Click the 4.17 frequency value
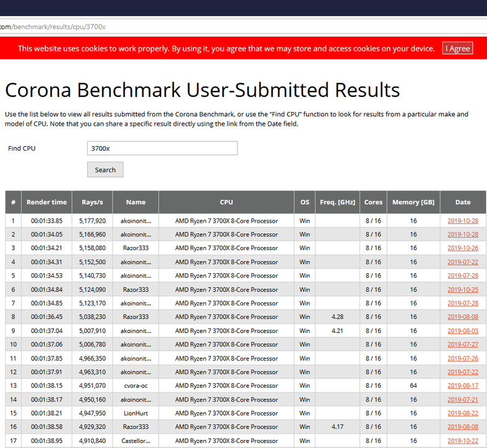This screenshot has width=487, height=448. click(338, 427)
